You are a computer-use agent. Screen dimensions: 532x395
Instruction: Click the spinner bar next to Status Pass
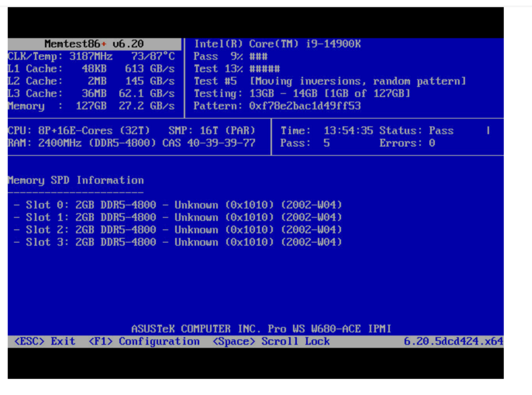[488, 131]
